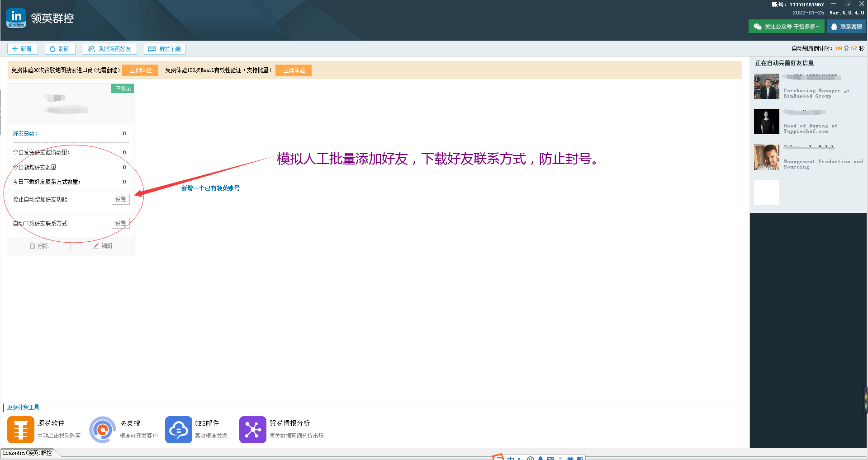This screenshot has height=460, width=868.
Task: Open 我的领英好友 via the people icon
Action: click(x=91, y=49)
